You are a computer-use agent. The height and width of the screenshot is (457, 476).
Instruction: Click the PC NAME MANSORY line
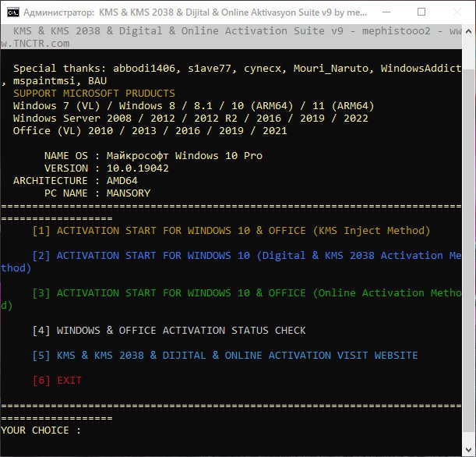[97, 193]
